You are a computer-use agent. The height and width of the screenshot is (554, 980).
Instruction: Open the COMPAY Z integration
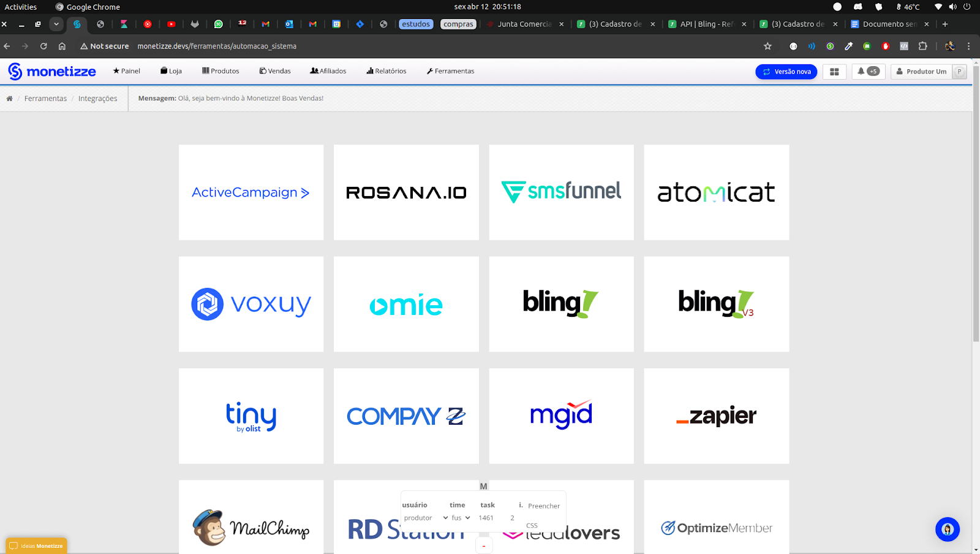tap(406, 416)
